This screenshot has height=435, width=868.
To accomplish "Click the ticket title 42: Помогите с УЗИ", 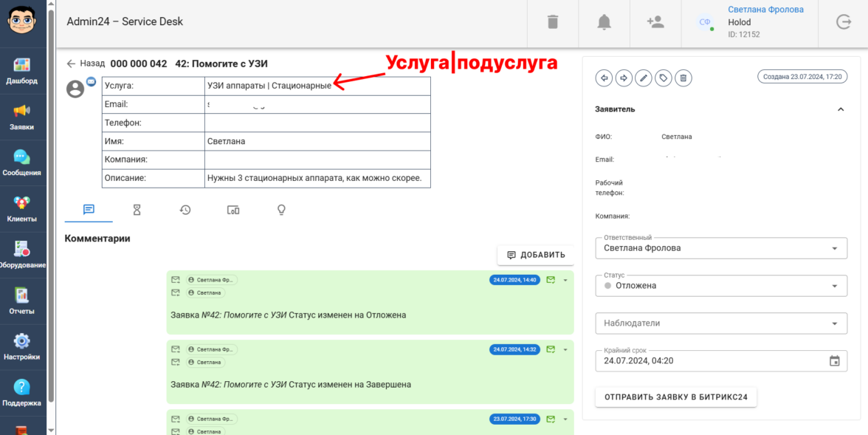I will 221,64.
